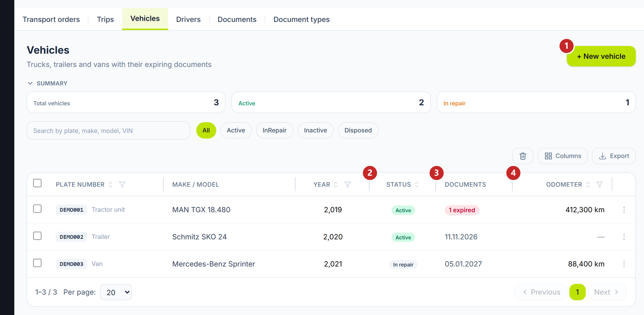Tick the checkbox for DEMO002
Viewport: 644px width, 315px height.
(x=37, y=236)
